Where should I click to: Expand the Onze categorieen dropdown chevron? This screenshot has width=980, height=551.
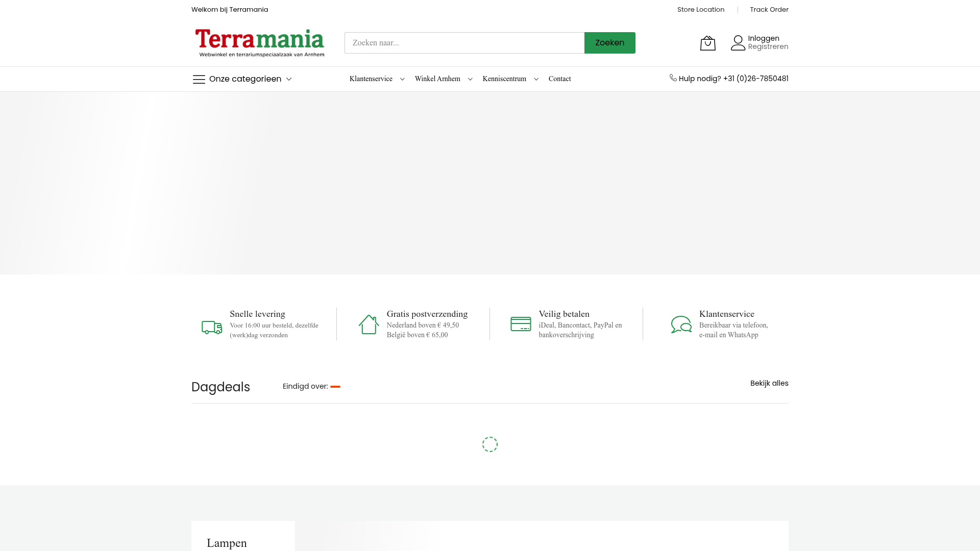pyautogui.click(x=289, y=79)
